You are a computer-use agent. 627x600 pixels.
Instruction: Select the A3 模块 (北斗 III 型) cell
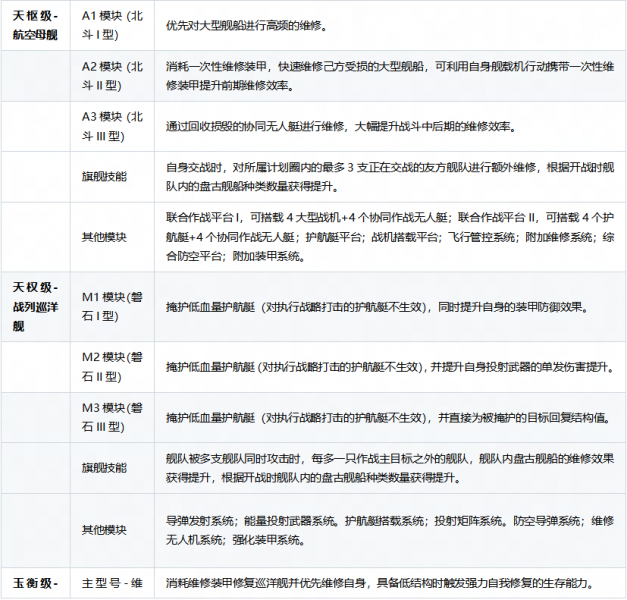[115, 127]
